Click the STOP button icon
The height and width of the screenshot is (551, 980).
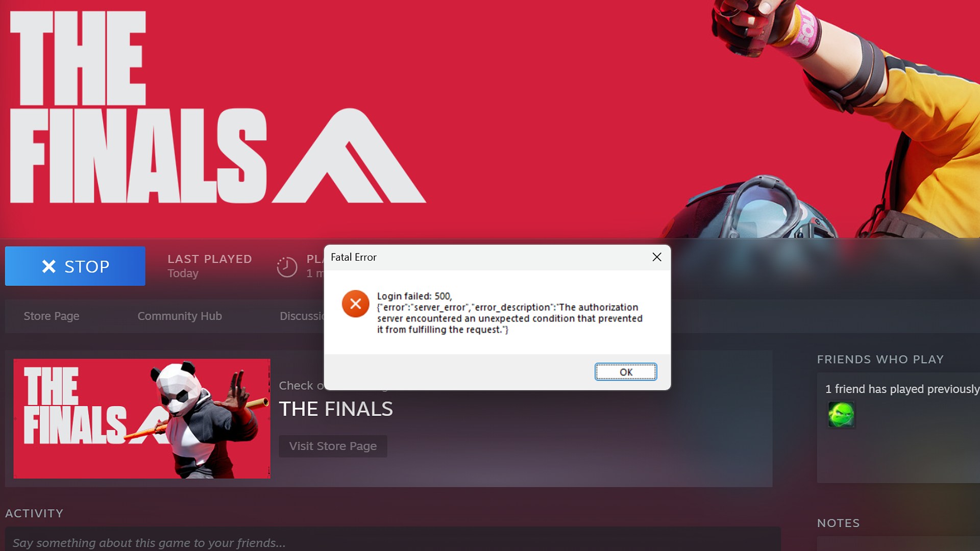pyautogui.click(x=49, y=266)
